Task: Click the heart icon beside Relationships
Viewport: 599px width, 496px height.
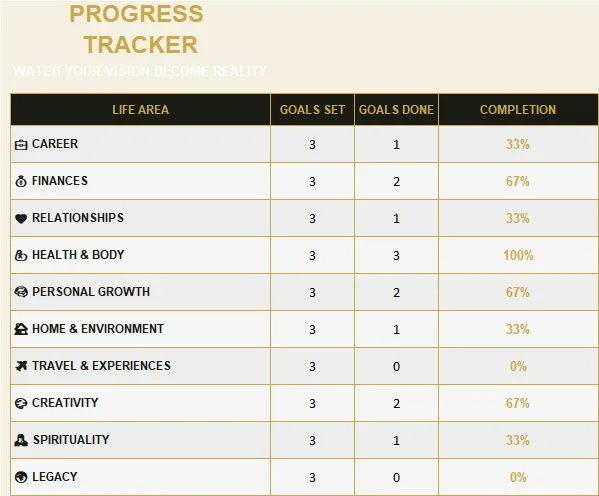Action: (21, 218)
